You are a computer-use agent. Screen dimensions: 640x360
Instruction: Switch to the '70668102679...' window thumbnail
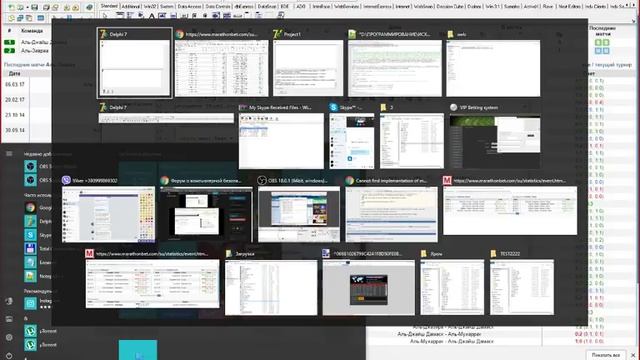click(369, 287)
